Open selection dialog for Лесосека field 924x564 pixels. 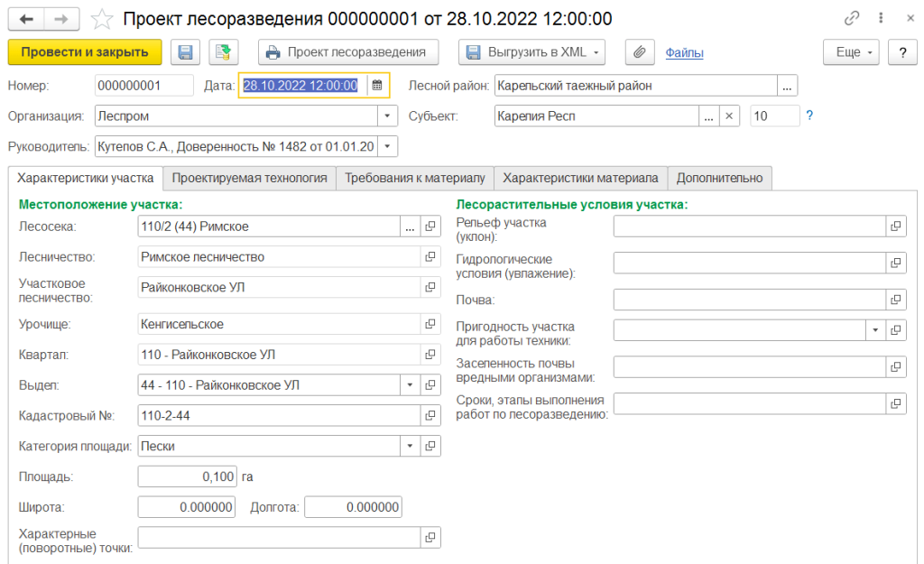point(411,227)
